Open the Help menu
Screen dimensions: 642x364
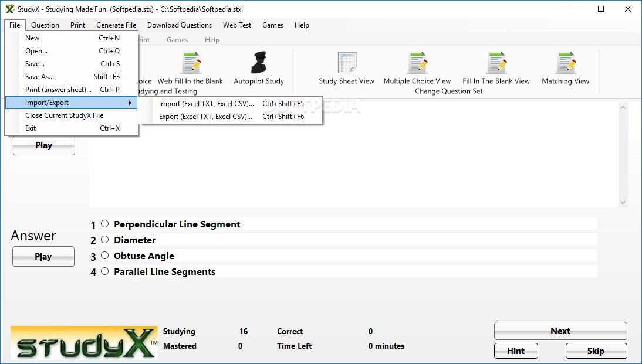pos(302,25)
